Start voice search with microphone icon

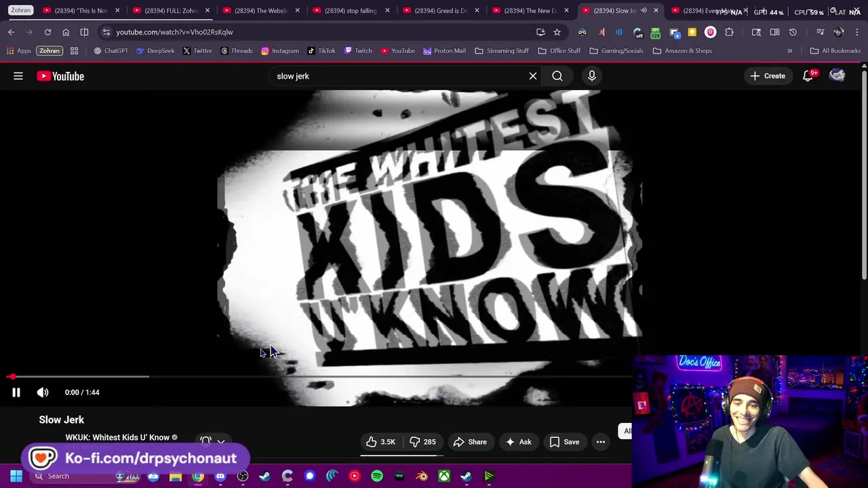pyautogui.click(x=592, y=76)
